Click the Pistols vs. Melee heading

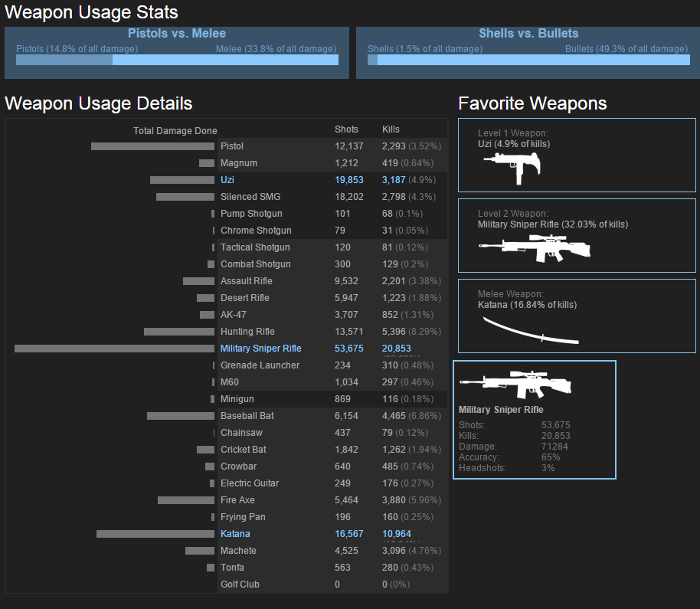click(x=177, y=34)
